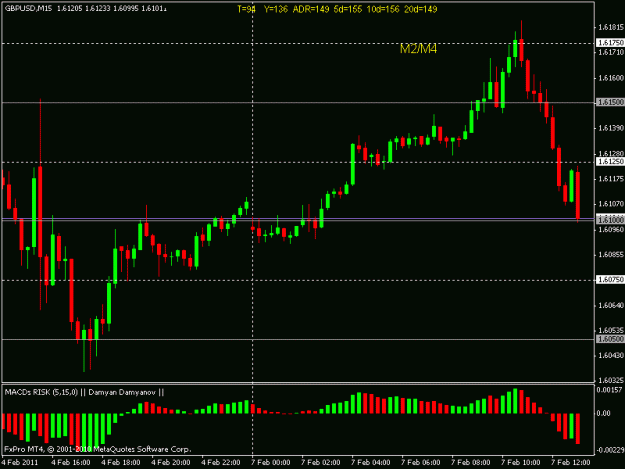Click the 20d=149 indicator value

click(x=421, y=9)
